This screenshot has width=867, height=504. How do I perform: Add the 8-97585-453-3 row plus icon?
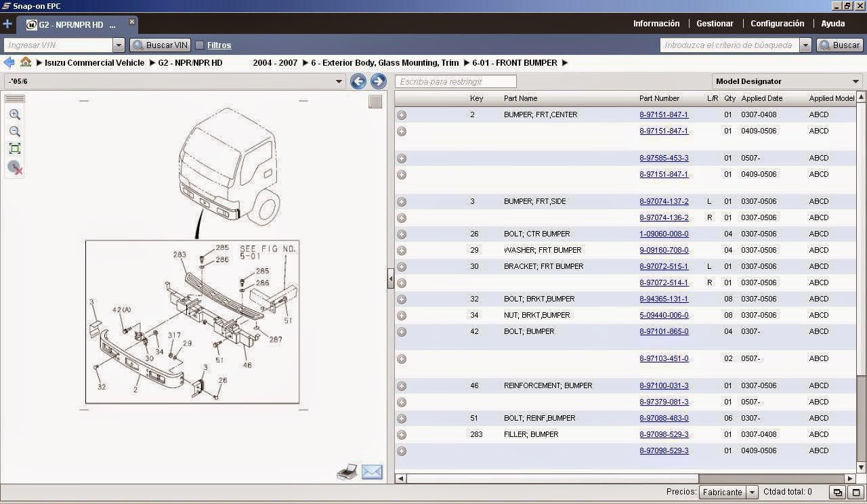402,159
